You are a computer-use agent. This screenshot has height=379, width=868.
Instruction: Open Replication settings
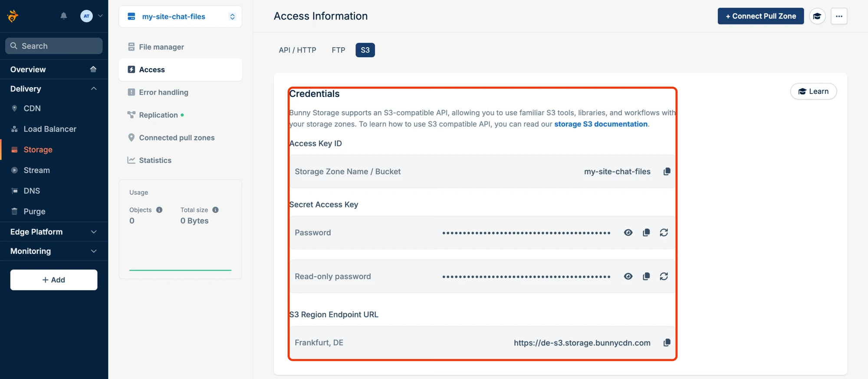click(180, 115)
